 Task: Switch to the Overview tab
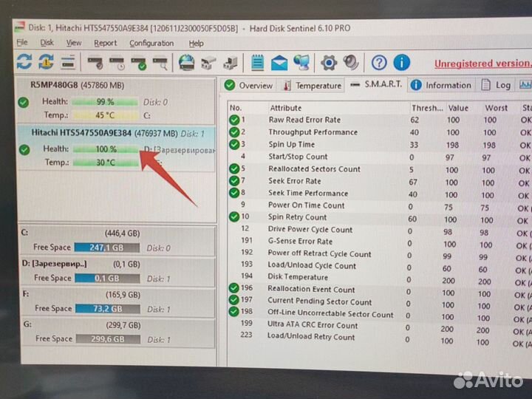pyautogui.click(x=248, y=86)
